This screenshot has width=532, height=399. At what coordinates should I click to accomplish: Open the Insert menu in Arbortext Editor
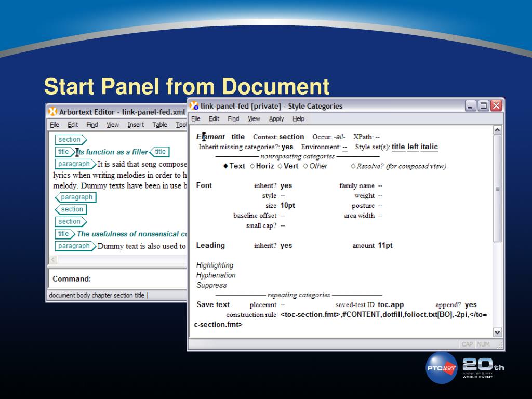tap(136, 125)
